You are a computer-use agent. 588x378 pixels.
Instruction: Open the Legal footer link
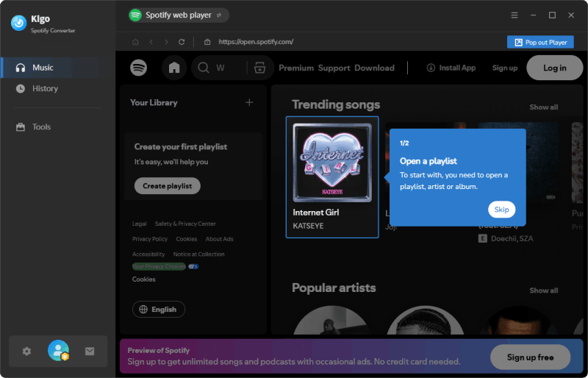coord(139,224)
